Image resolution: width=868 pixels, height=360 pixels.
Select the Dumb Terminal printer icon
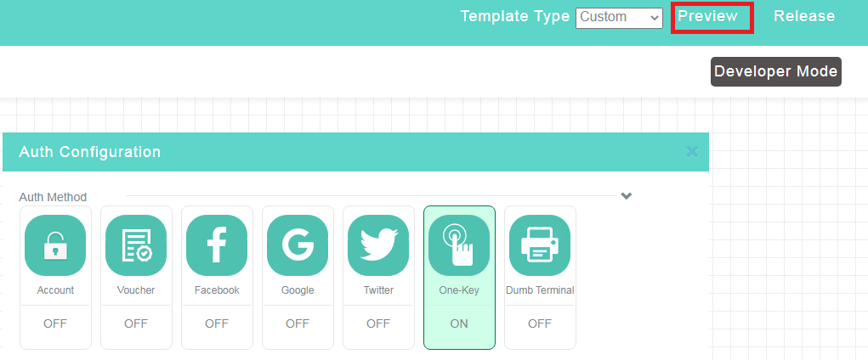[x=541, y=245]
